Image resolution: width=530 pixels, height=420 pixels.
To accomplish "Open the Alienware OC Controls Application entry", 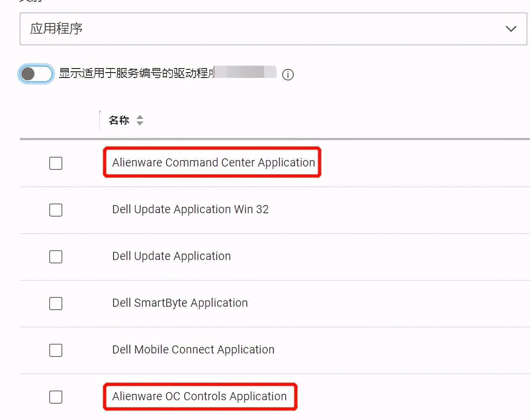I will pyautogui.click(x=199, y=397).
